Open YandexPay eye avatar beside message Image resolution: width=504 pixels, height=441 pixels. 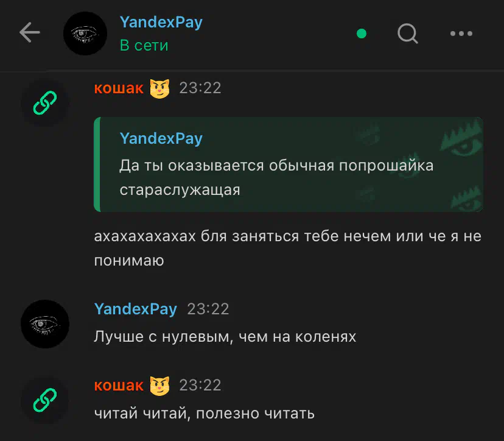click(x=45, y=324)
